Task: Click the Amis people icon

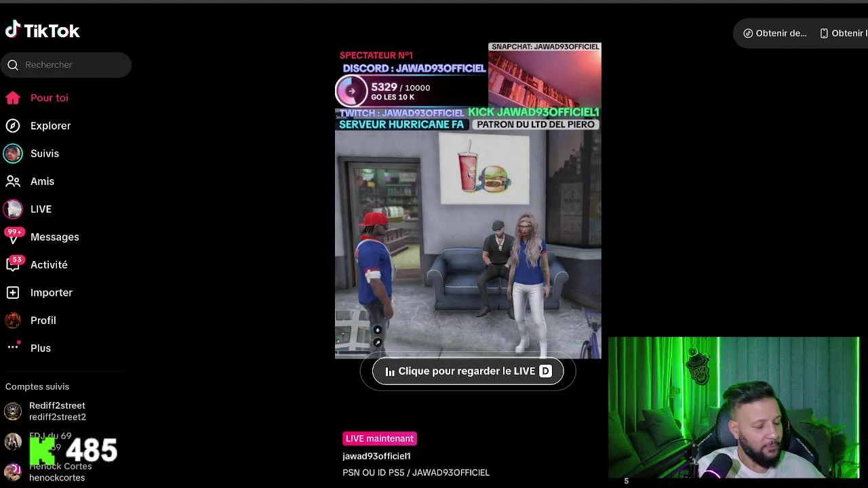Action: click(x=13, y=181)
